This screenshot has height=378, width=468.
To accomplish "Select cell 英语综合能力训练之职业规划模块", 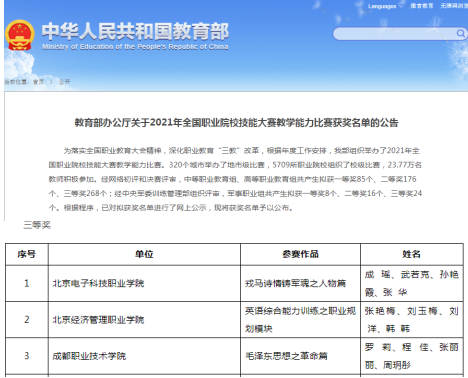I will [x=300, y=320].
